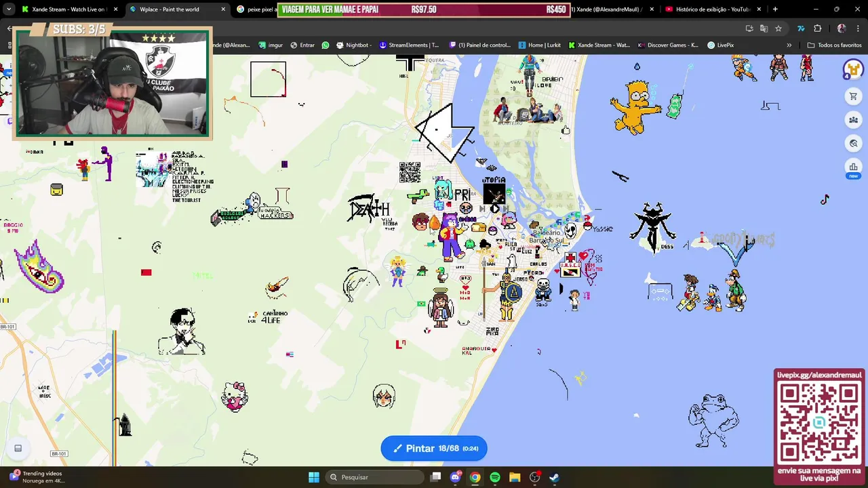Open the leaderboard chart icon
Image resolution: width=868 pixels, height=488 pixels.
853,167
